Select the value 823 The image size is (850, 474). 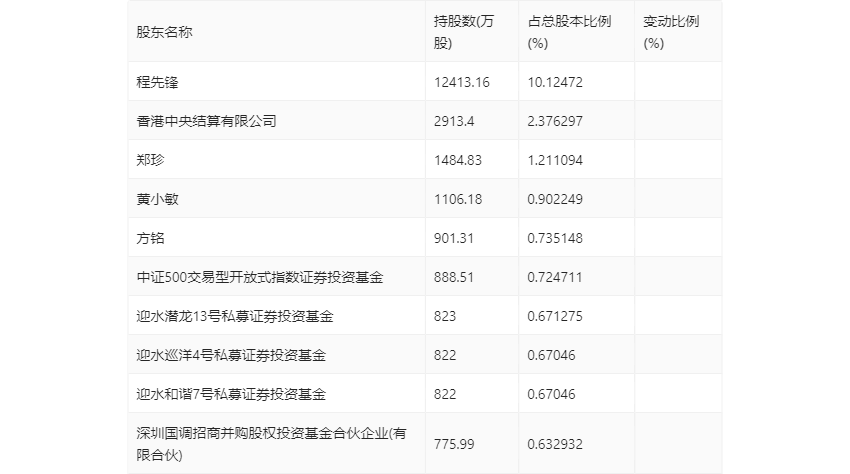point(445,316)
